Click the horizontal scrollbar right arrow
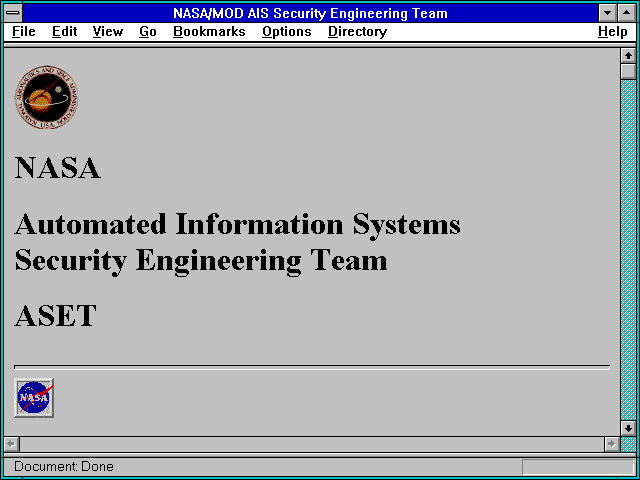The image size is (640, 480). tap(611, 444)
